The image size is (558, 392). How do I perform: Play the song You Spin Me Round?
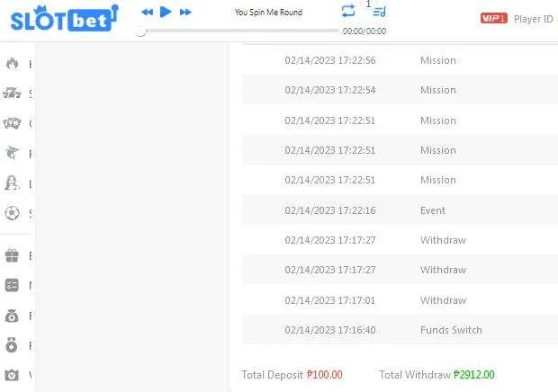coord(166,12)
